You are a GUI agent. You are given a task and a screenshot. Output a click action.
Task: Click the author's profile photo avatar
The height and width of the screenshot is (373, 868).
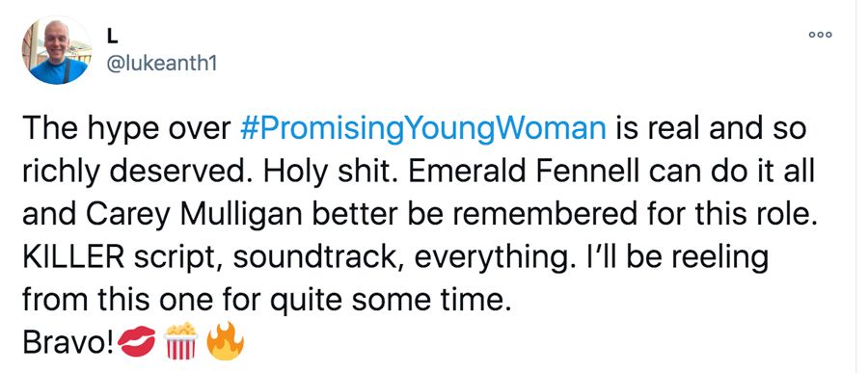tap(57, 51)
